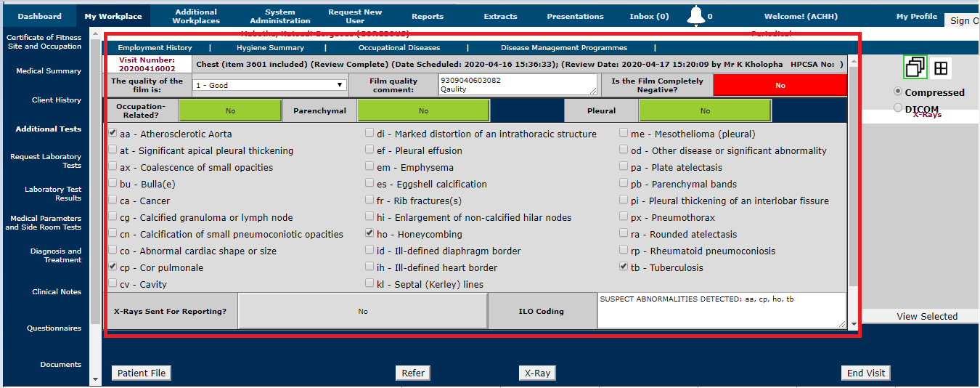The width and height of the screenshot is (980, 388).
Task: Open Additional Workplaces menu
Action: pyautogui.click(x=196, y=16)
